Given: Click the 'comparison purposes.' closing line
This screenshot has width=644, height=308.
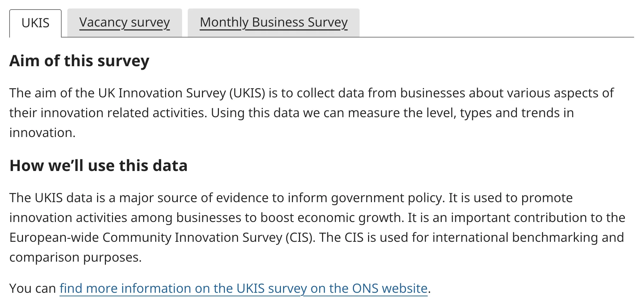Looking at the screenshot, I should pyautogui.click(x=75, y=257).
